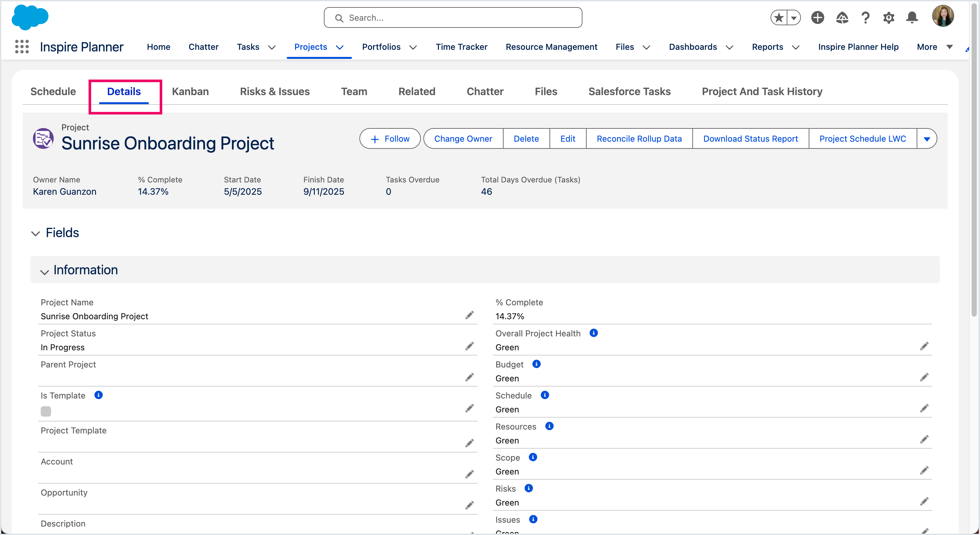Collapse the Fields section

pos(35,234)
